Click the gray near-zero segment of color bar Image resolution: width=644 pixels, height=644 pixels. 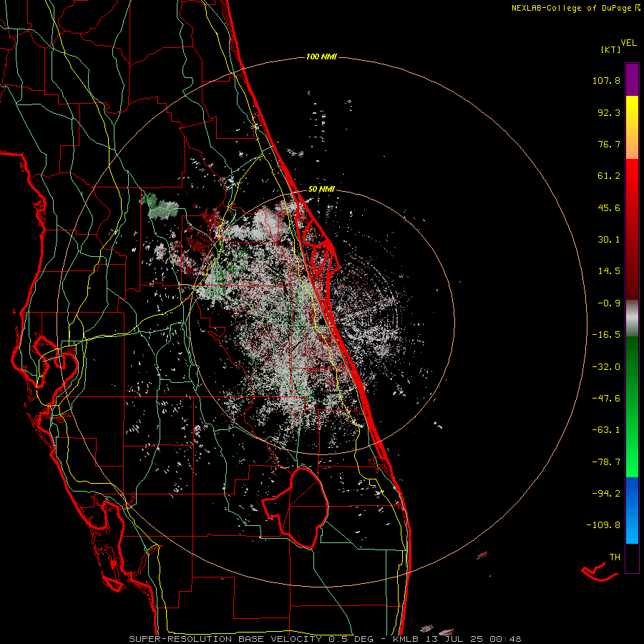(632, 318)
